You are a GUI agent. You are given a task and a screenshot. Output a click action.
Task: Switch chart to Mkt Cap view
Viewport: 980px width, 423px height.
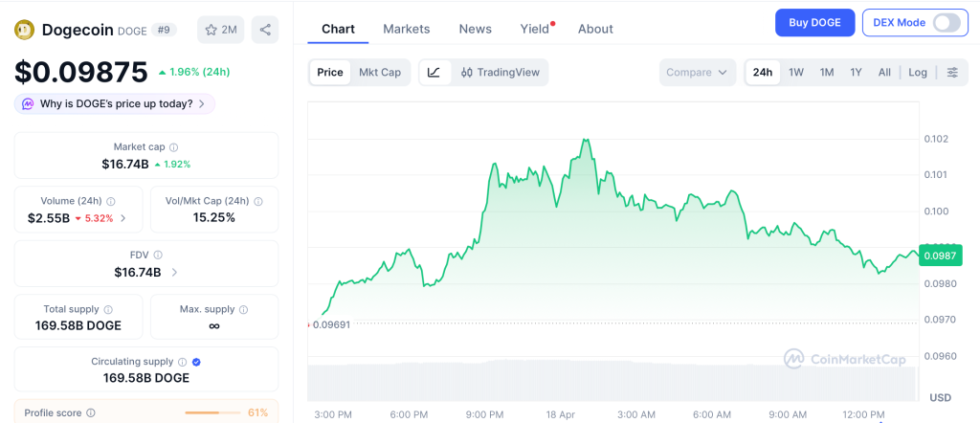(380, 72)
